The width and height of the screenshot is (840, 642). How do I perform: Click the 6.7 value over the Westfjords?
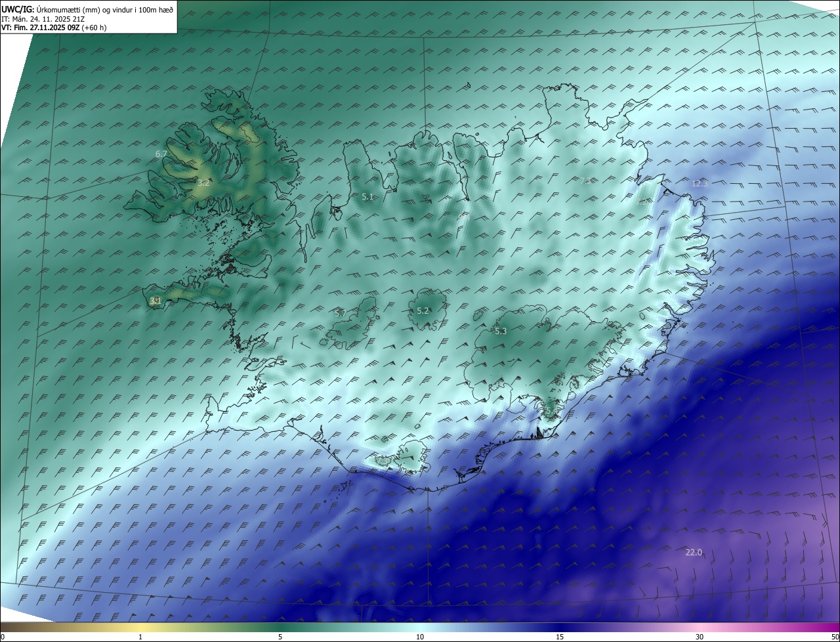coord(161,154)
